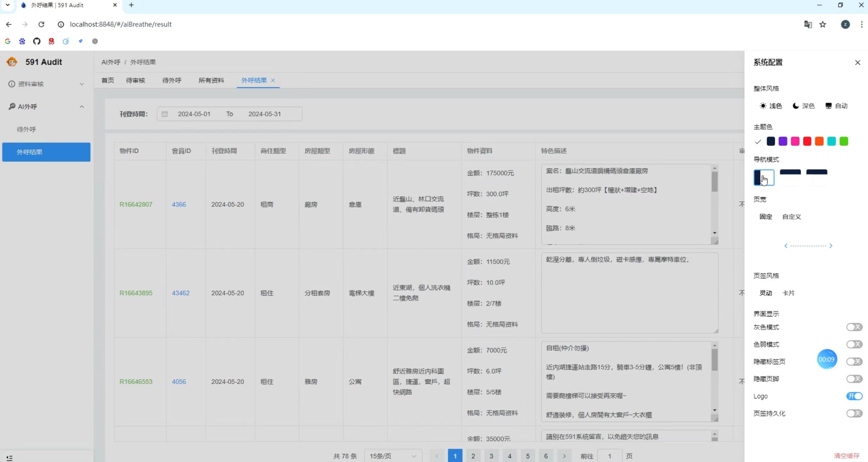Switch to the 首页 tab

pos(108,80)
